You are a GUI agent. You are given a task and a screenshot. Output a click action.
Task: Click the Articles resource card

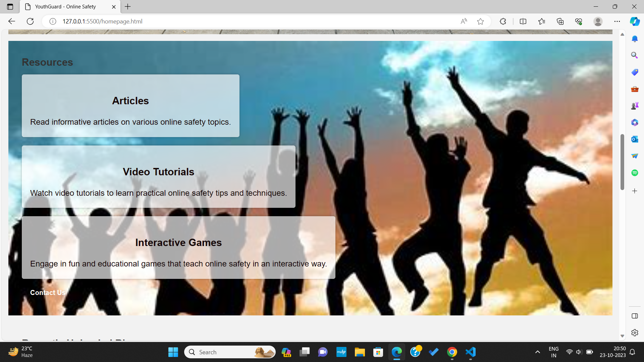tap(130, 106)
